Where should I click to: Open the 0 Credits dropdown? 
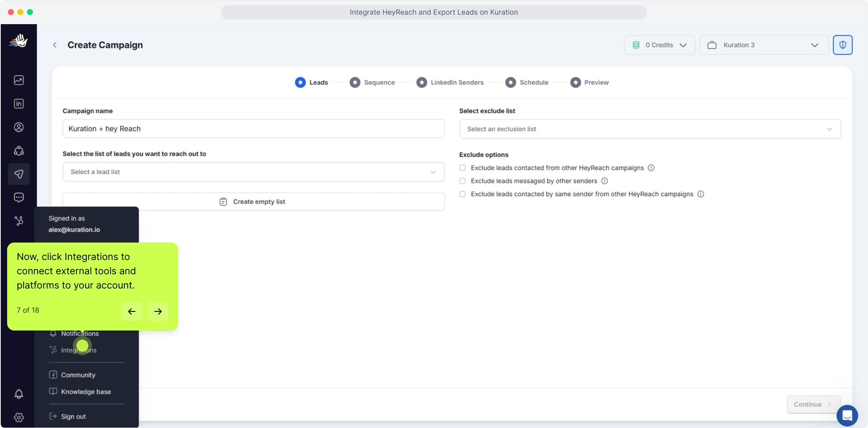(660, 45)
